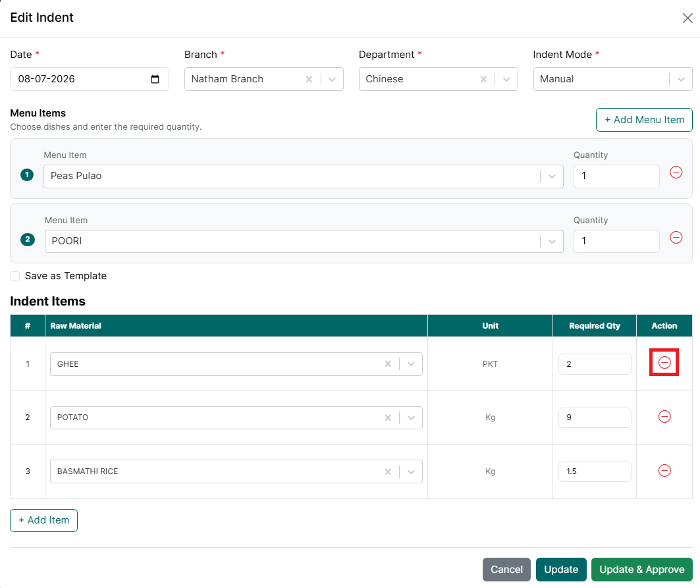Image resolution: width=700 pixels, height=588 pixels.
Task: Clear the Natham Branch selection
Action: click(x=309, y=79)
